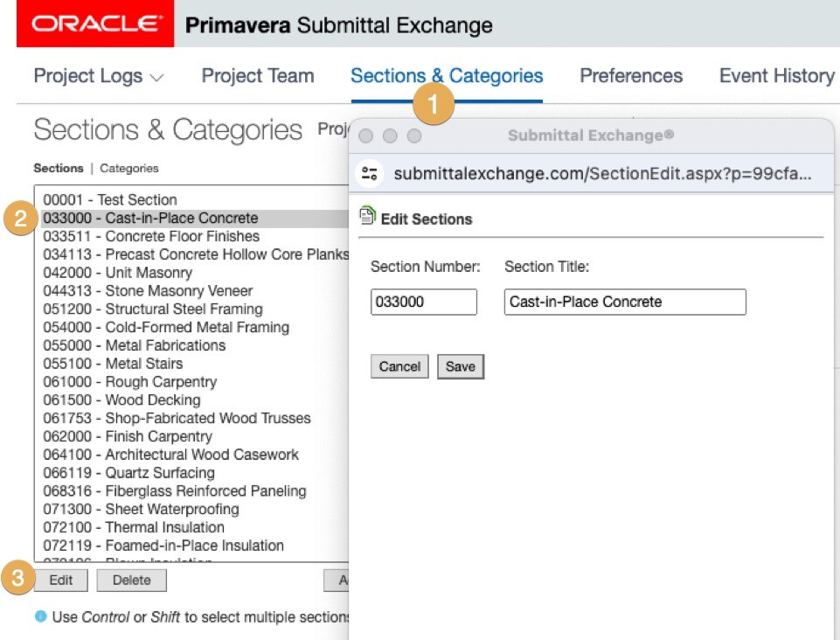Select the 061500 - Wood Decking section
This screenshot has width=840, height=640.
click(122, 400)
